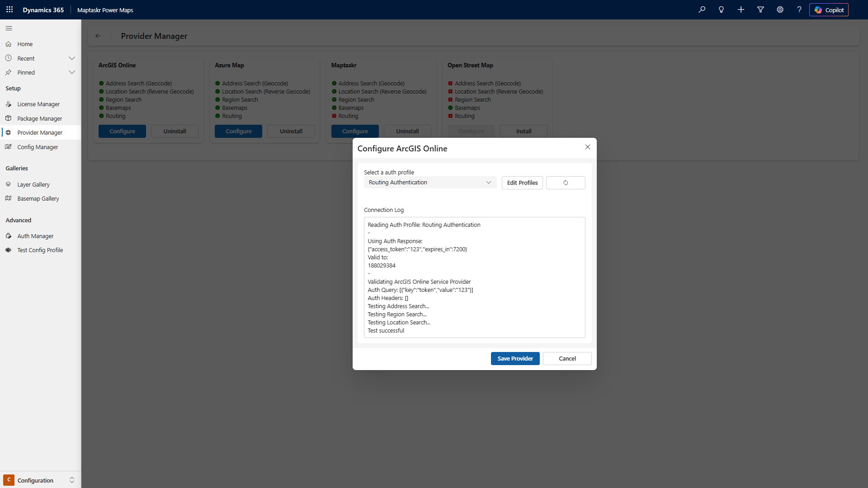This screenshot has height=488, width=868.
Task: Click the question mark help icon
Action: (x=799, y=9)
